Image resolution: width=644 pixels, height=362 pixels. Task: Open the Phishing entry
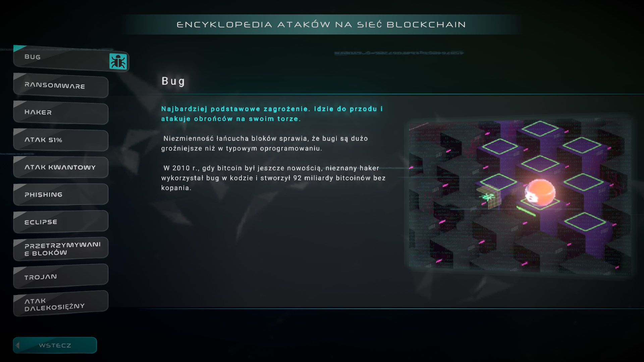pos(61,194)
